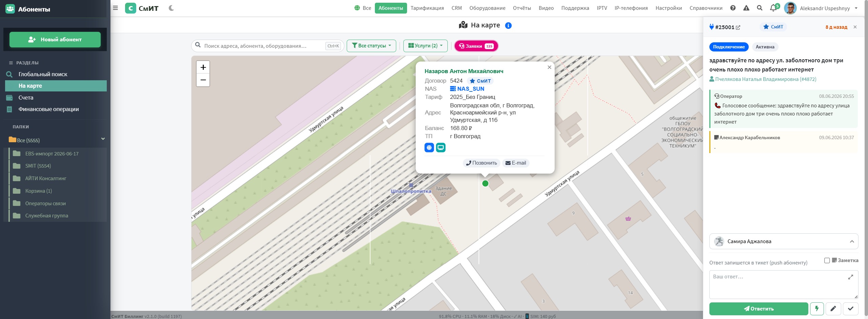Viewport: 868px width, 319px height.
Task: Open the Отчёты menu
Action: [522, 8]
